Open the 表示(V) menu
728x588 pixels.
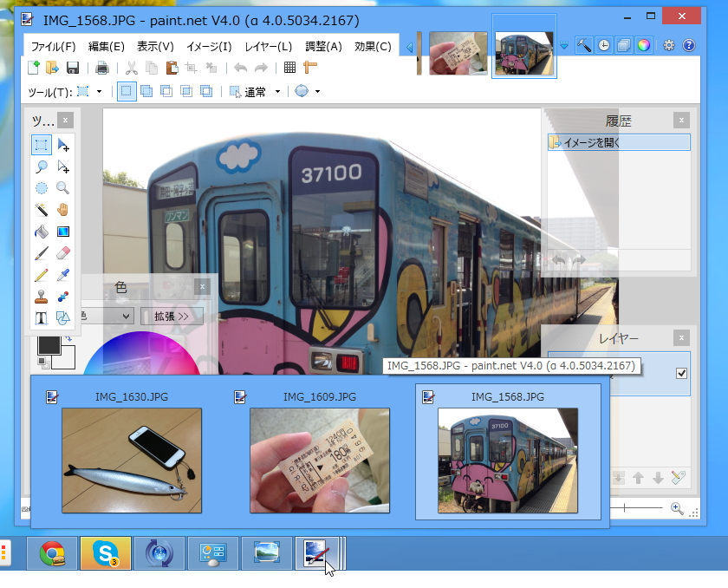(x=155, y=47)
